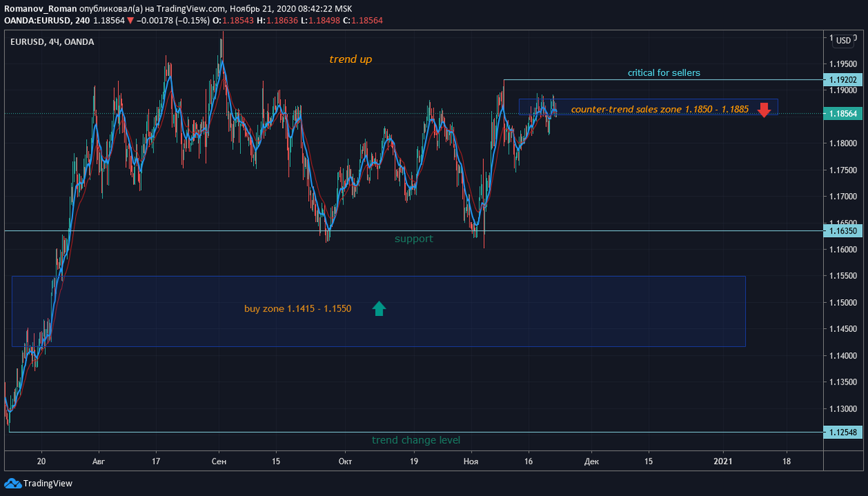Screen dimensions: 868x496
Task: Click the 'EURUSD, 4Ч, OANDA' chart legend
Action: click(52, 42)
